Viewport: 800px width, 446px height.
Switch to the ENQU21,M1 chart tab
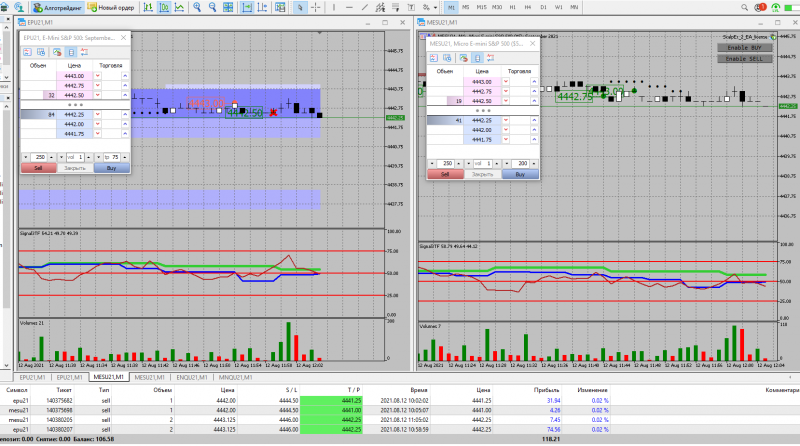click(192, 378)
